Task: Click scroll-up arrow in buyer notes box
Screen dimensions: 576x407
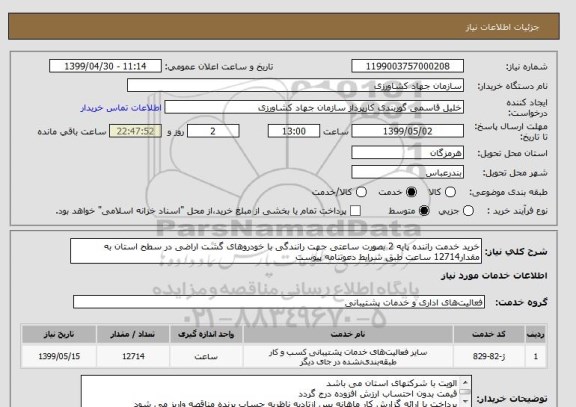Action: tap(465, 382)
